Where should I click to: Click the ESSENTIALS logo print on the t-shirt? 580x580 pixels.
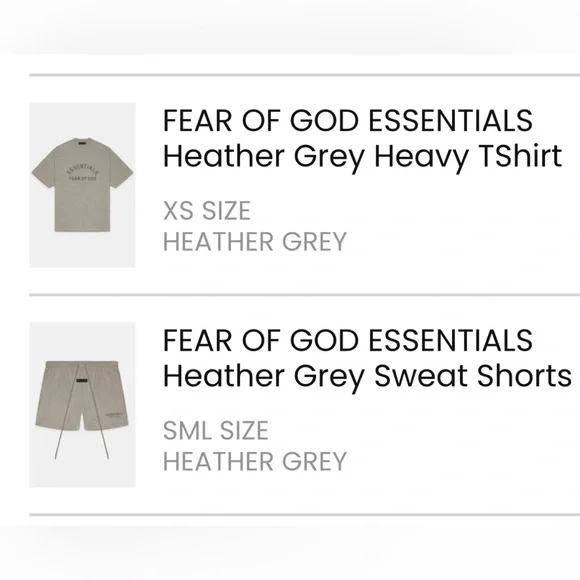tap(82, 172)
